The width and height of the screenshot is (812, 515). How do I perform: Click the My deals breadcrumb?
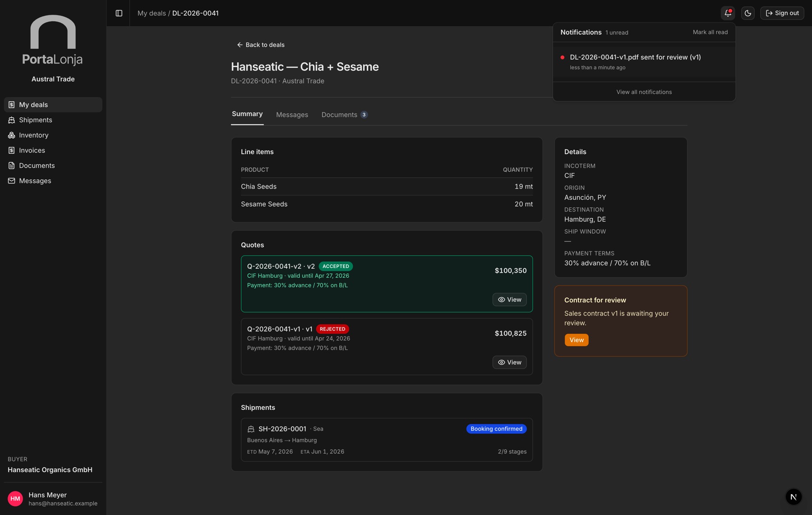(152, 13)
